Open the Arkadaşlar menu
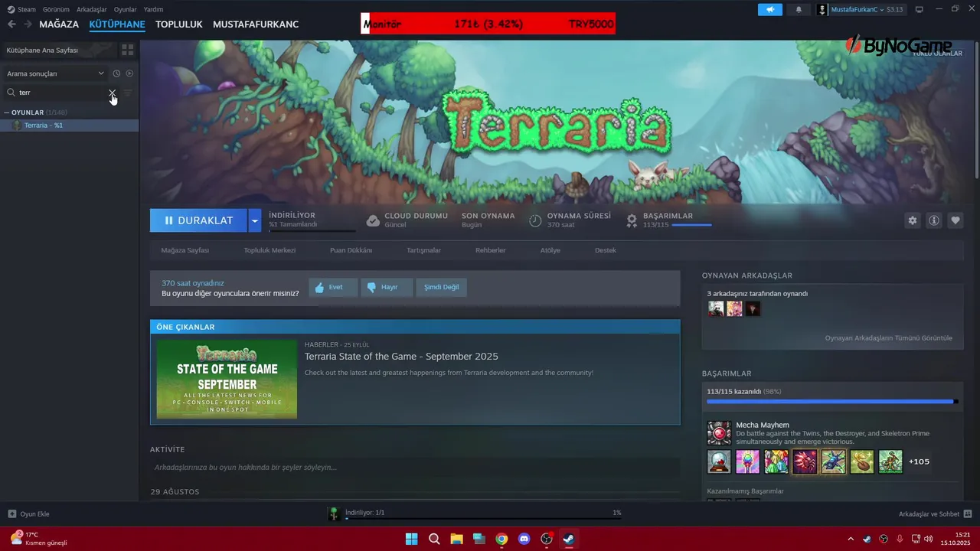The image size is (980, 551). point(92,9)
